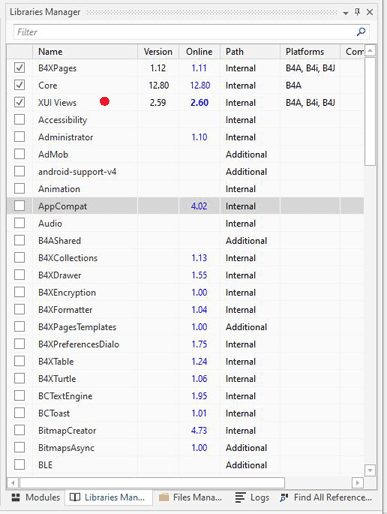This screenshot has width=387, height=514.
Task: Switch to the Logs tab
Action: 252,497
